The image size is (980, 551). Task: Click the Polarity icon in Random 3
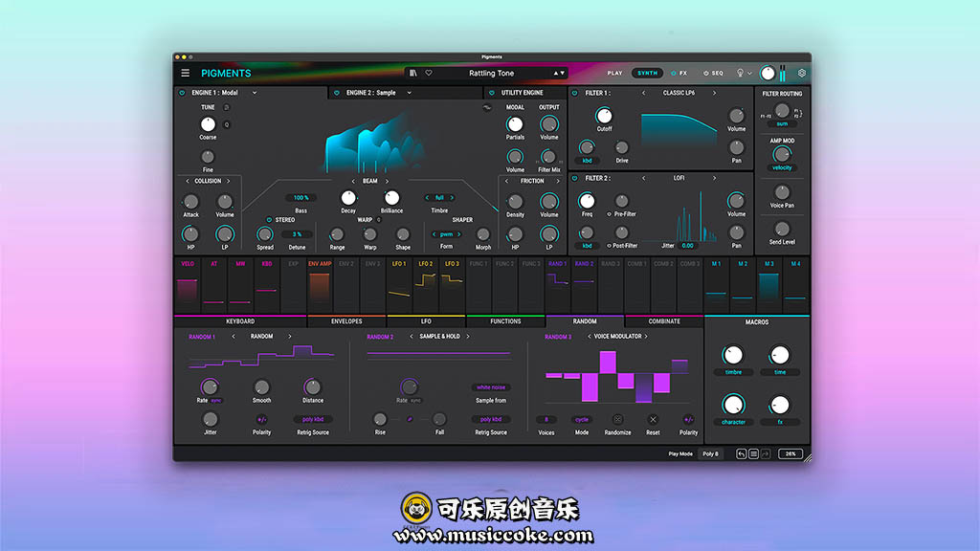[688, 419]
